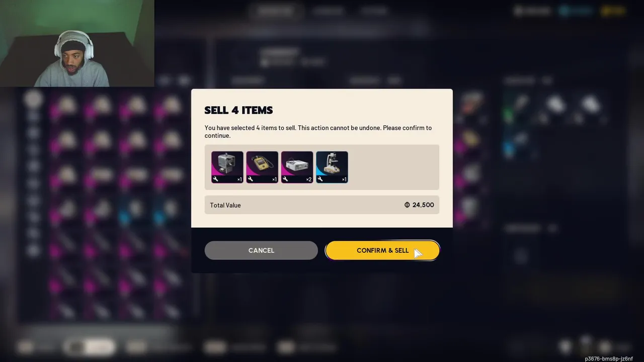
Task: Click the Total Value label
Action: 225,205
